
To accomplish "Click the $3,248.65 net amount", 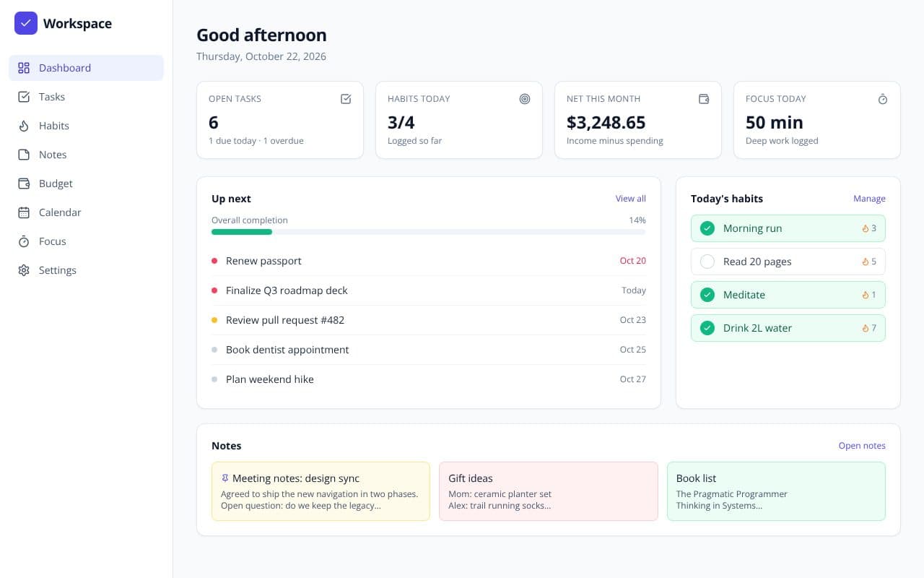I will [x=606, y=122].
